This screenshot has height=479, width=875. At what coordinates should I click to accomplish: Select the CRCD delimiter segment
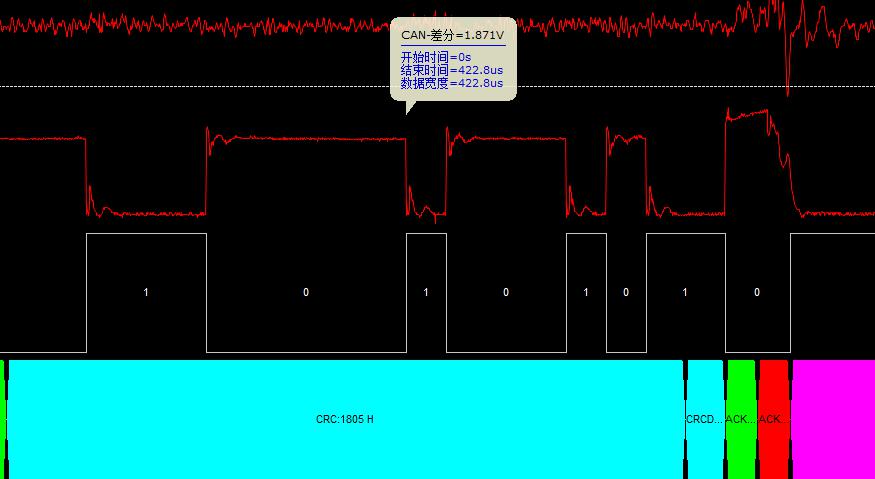[704, 419]
